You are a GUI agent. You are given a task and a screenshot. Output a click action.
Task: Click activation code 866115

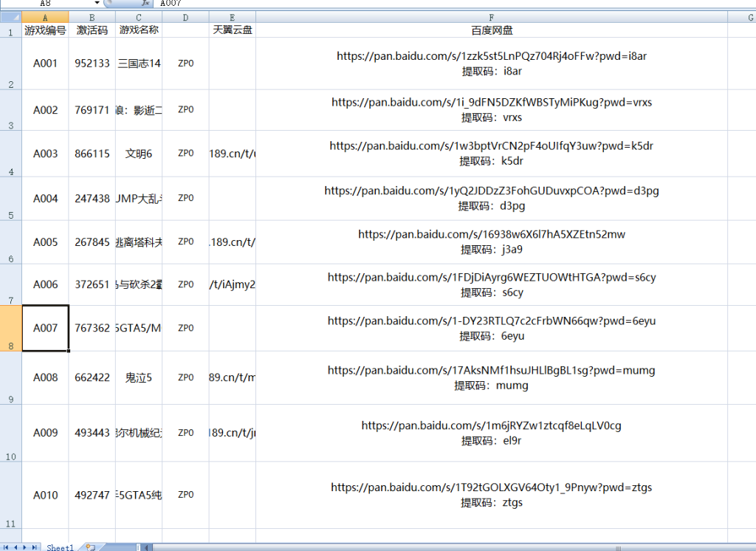coord(92,154)
